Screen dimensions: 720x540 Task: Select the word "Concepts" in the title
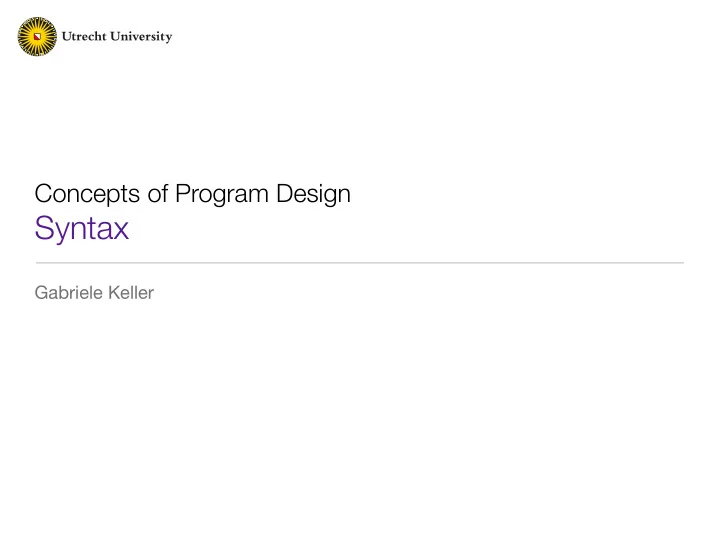87,194
